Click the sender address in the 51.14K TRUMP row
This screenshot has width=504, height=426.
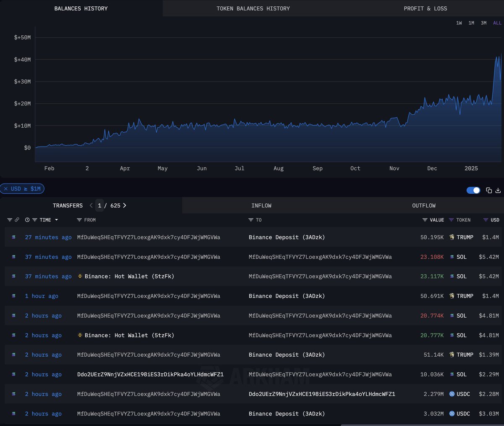coord(149,355)
